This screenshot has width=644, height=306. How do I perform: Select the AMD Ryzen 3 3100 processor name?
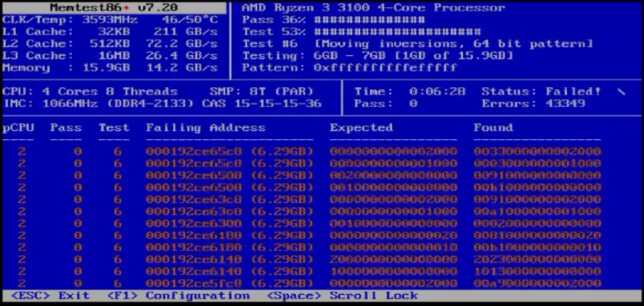373,8
